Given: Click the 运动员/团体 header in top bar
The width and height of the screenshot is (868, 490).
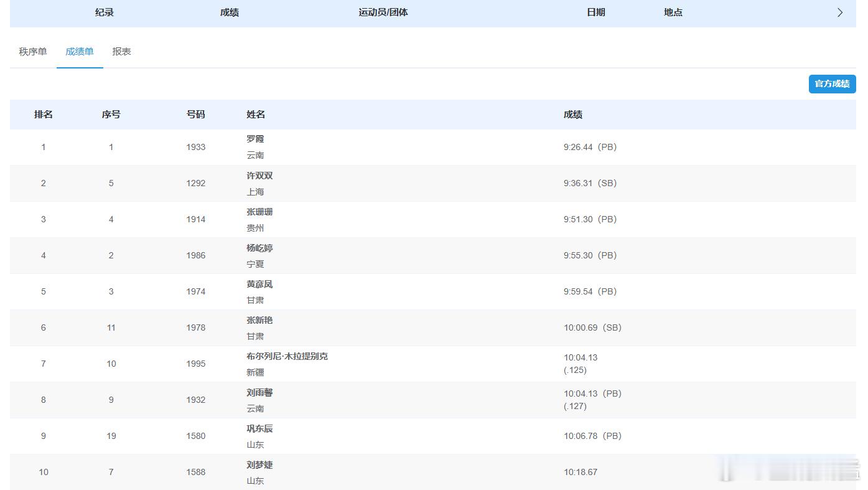Looking at the screenshot, I should [383, 12].
